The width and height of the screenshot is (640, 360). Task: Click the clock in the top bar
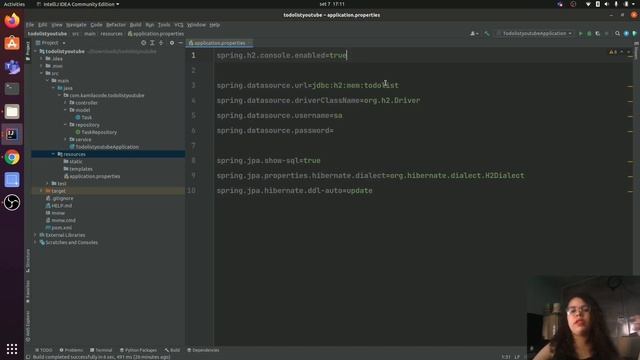click(332, 4)
